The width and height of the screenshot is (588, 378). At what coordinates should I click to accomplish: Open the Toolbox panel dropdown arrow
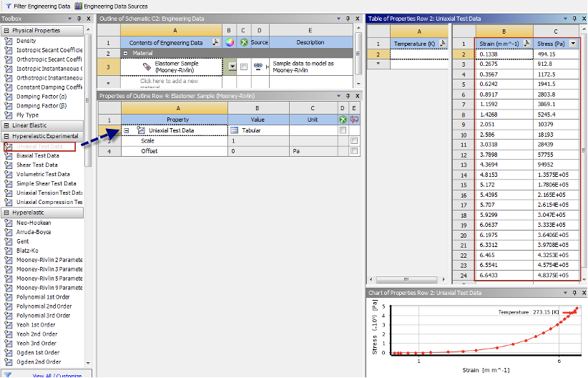click(70, 19)
